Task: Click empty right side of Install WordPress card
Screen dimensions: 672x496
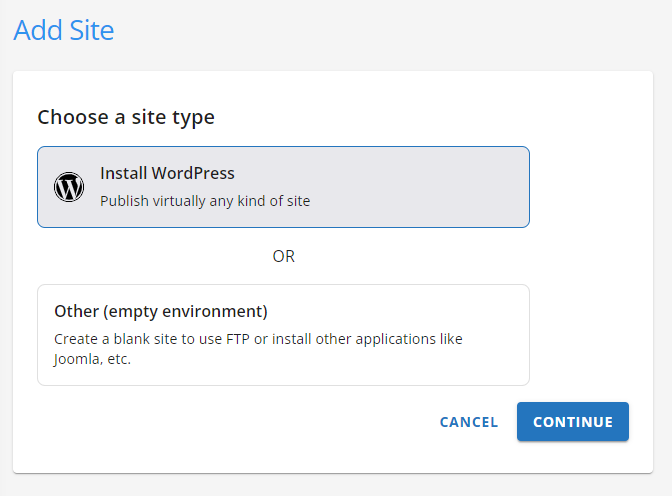Action: pyautogui.click(x=450, y=187)
